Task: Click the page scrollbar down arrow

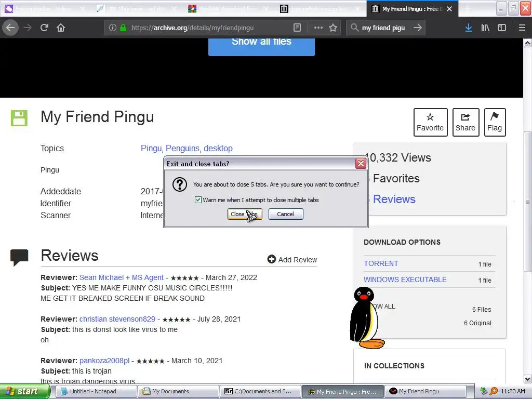Action: click(x=528, y=379)
